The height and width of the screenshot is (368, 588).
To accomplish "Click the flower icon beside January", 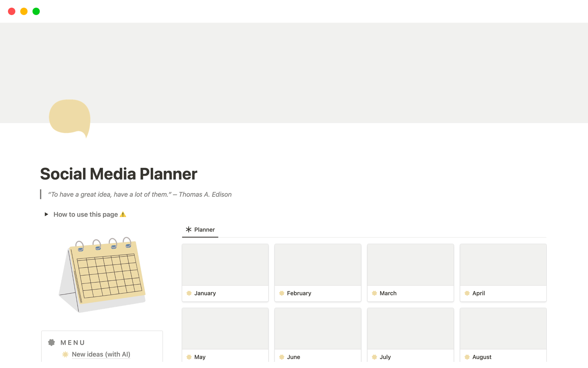I will coord(189,293).
